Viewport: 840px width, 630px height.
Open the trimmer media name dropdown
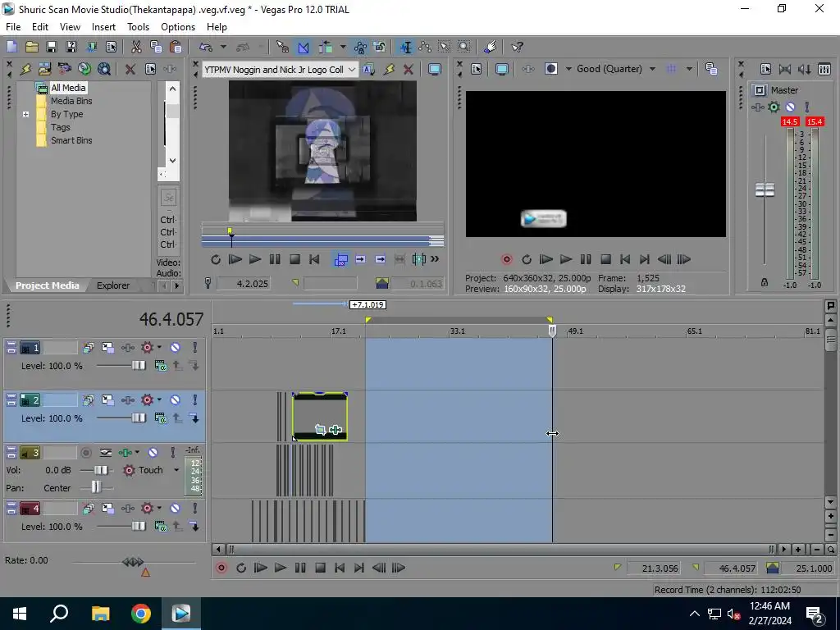point(351,69)
